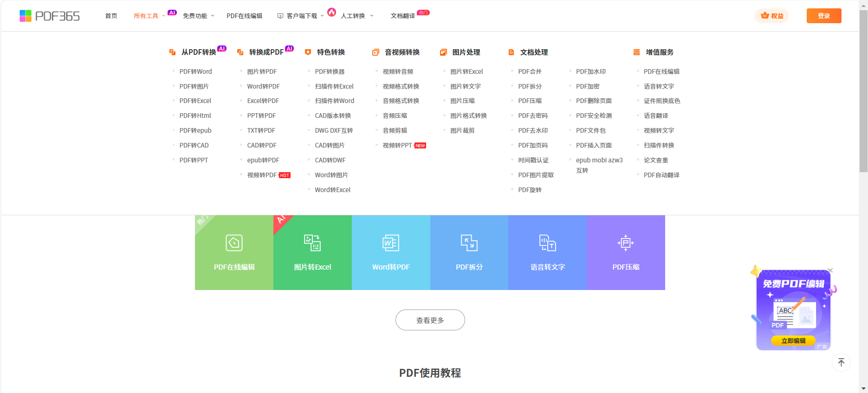Click the vertical page scrollbar

[863, 93]
